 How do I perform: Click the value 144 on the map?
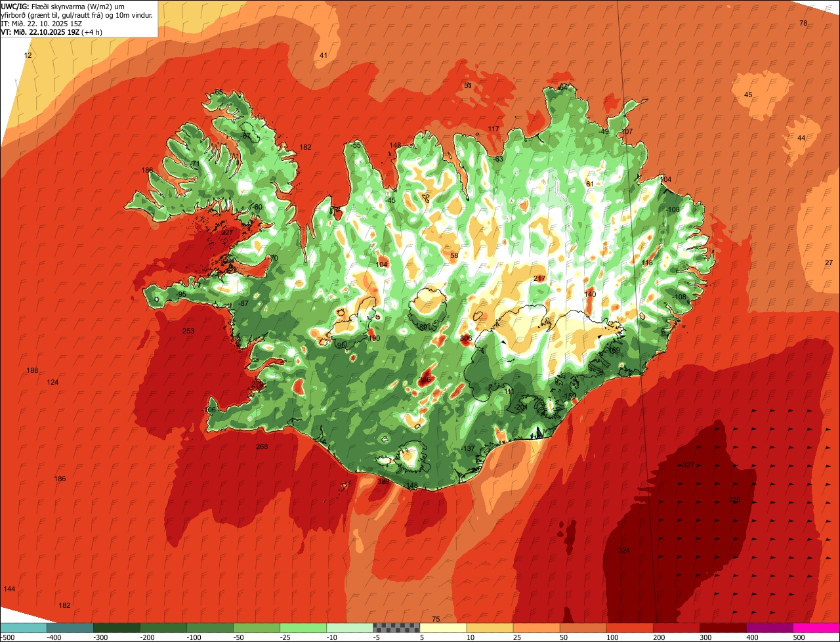click(9, 589)
